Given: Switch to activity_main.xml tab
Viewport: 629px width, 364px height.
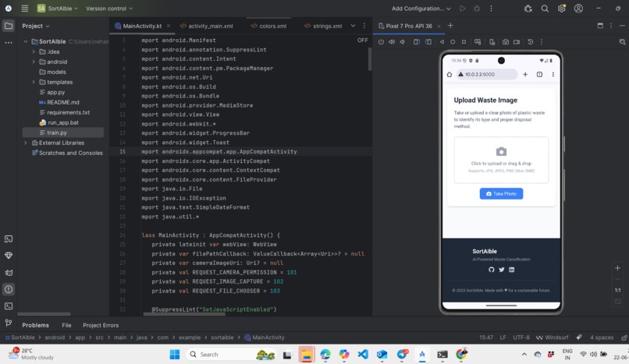Looking at the screenshot, I should 207,26.
